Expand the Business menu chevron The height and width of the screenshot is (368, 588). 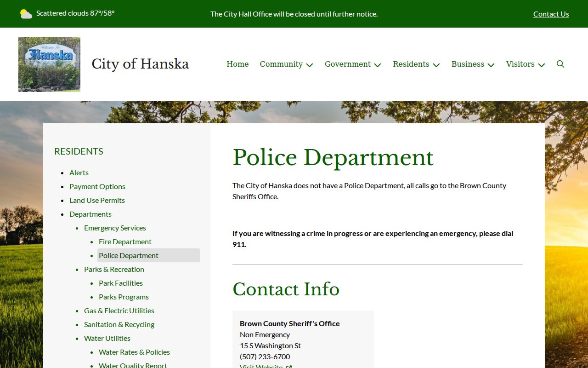pos(491,65)
